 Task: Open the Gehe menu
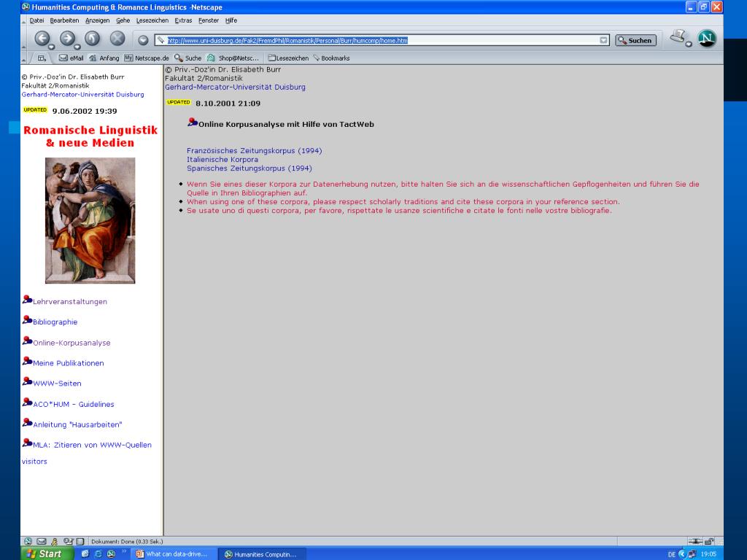click(123, 20)
